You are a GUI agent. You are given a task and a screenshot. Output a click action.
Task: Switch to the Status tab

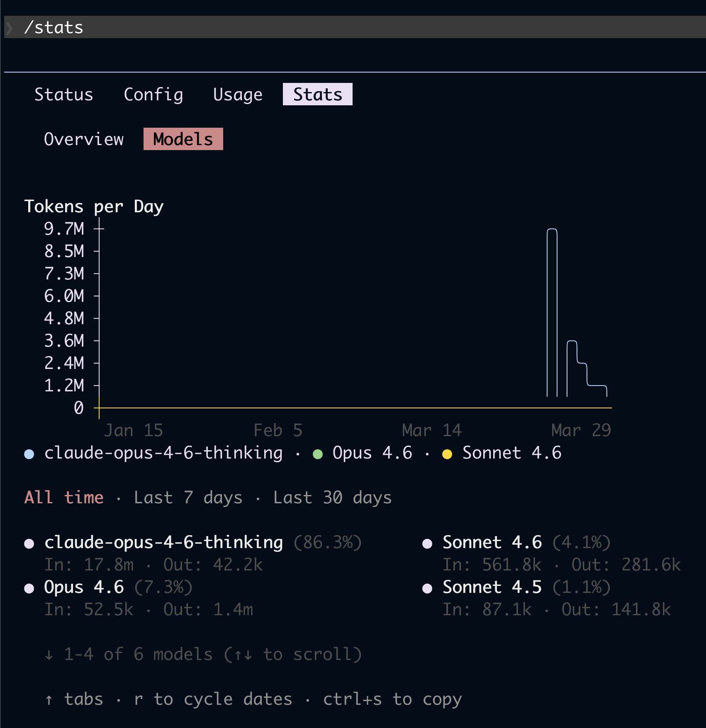[x=64, y=95]
